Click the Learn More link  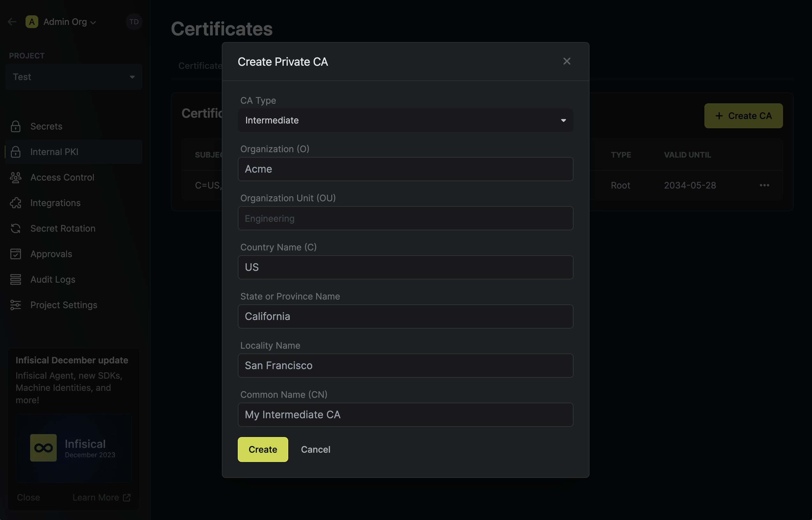(x=101, y=497)
